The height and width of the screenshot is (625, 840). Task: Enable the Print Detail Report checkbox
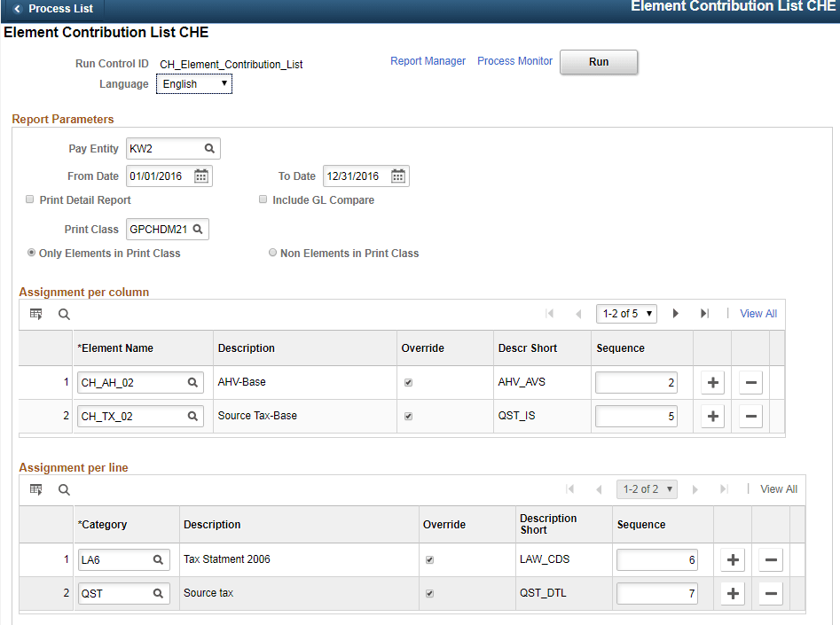(x=29, y=199)
